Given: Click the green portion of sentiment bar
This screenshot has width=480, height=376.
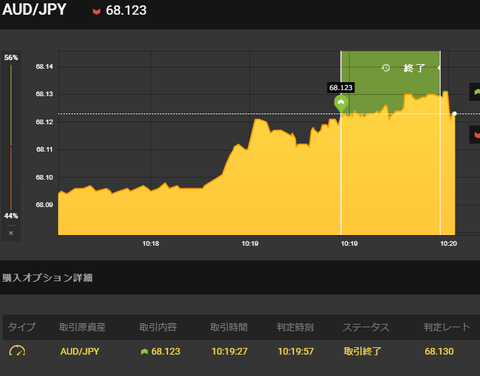Looking at the screenshot, I should (11, 105).
